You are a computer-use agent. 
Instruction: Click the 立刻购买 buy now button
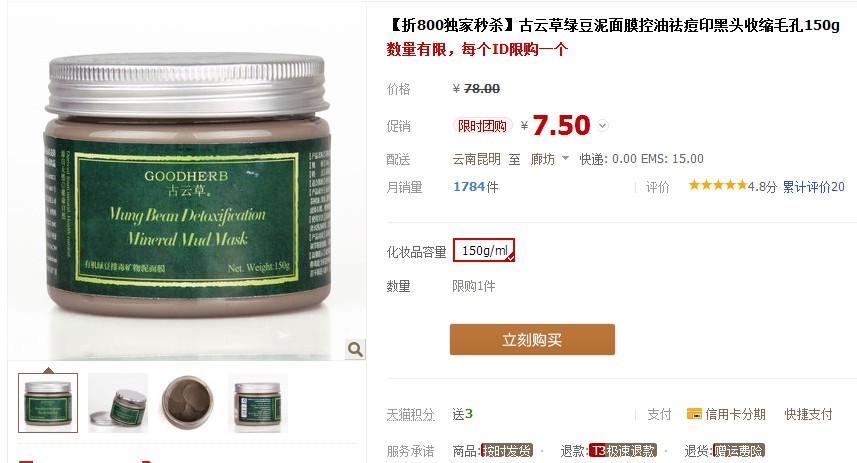click(532, 339)
